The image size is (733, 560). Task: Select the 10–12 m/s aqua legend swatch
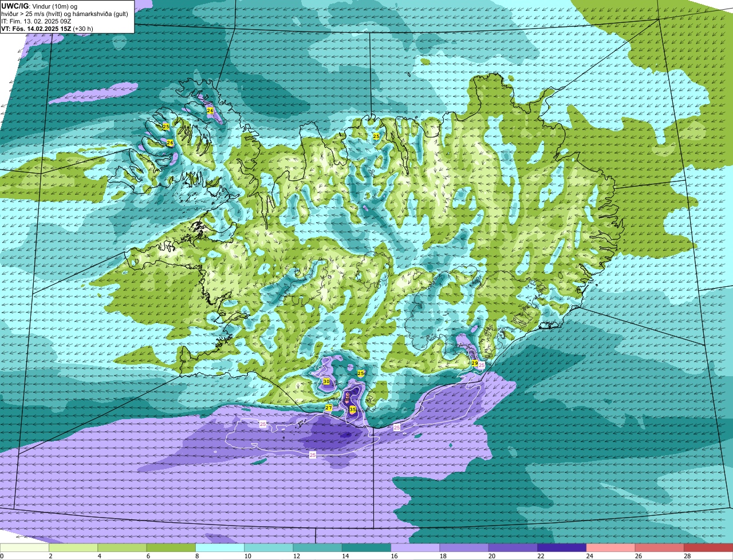tap(269, 548)
